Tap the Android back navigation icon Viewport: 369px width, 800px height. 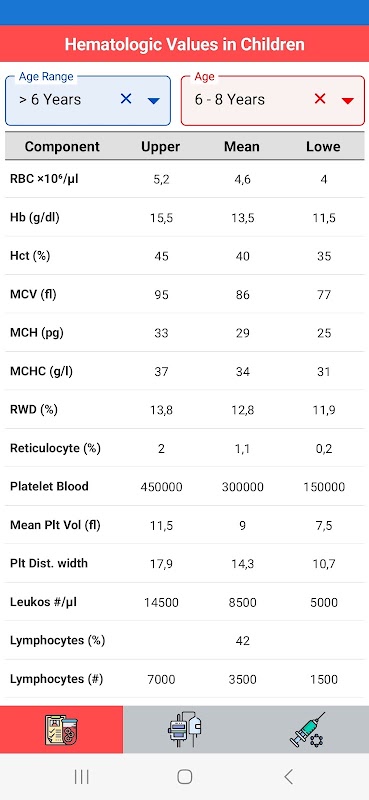[288, 777]
